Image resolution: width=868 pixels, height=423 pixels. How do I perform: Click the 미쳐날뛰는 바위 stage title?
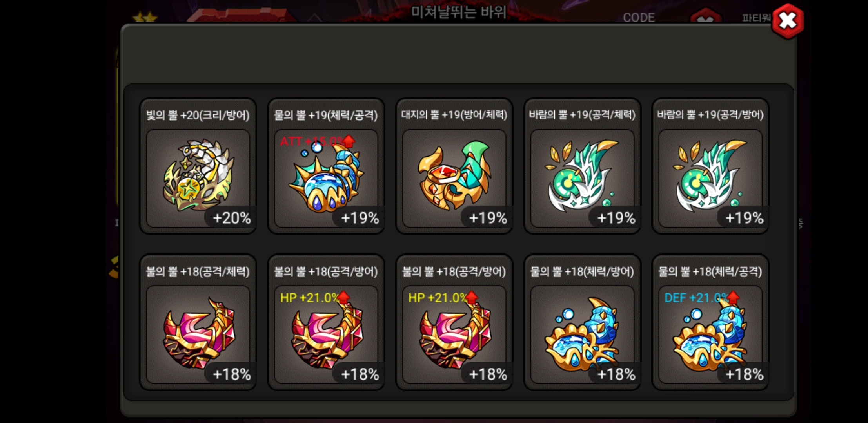459,12
